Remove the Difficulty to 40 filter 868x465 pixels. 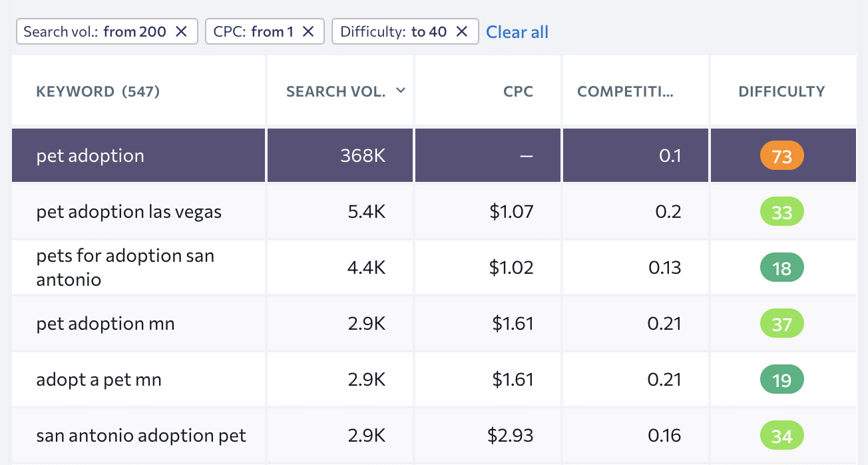pyautogui.click(x=462, y=31)
